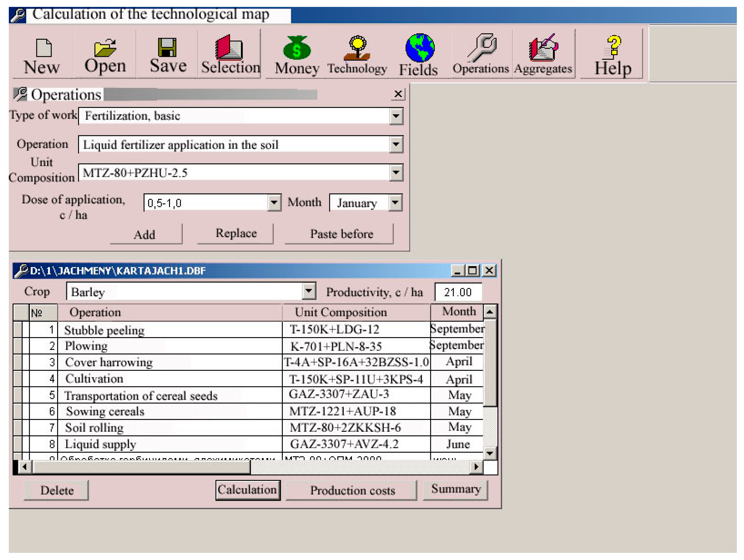Image resolution: width=744 pixels, height=560 pixels.
Task: Save using the floppy disk icon
Action: [x=167, y=47]
